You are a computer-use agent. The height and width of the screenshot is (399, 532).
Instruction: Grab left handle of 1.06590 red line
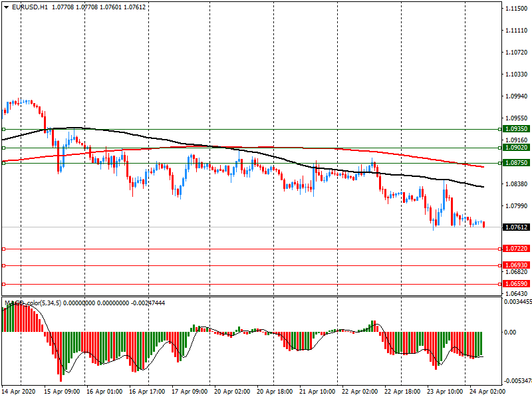4,285
